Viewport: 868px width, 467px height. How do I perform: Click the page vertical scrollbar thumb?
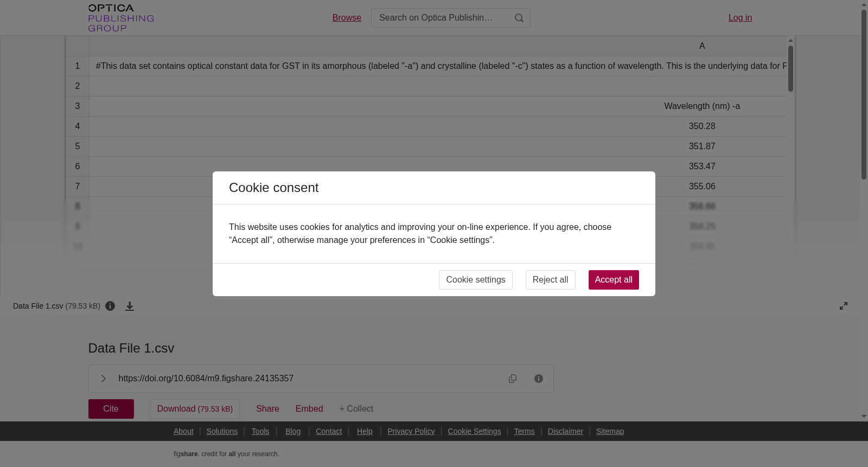[x=864, y=94]
